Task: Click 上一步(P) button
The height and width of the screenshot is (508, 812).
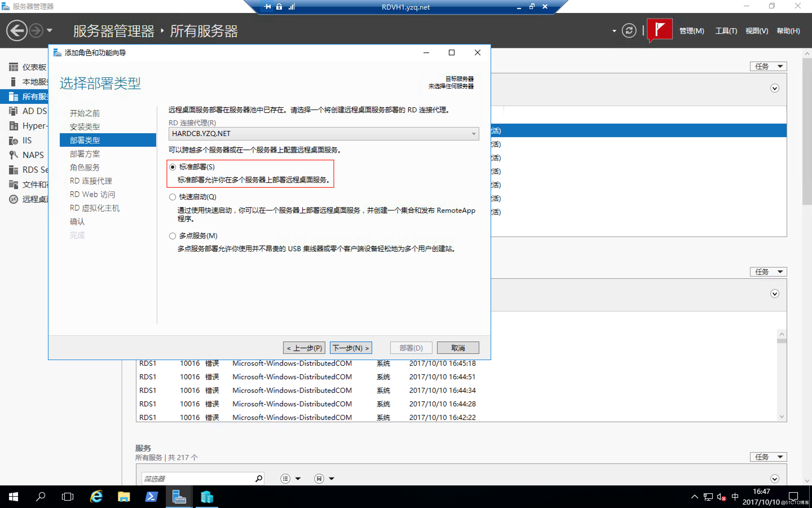Action: [x=304, y=348]
